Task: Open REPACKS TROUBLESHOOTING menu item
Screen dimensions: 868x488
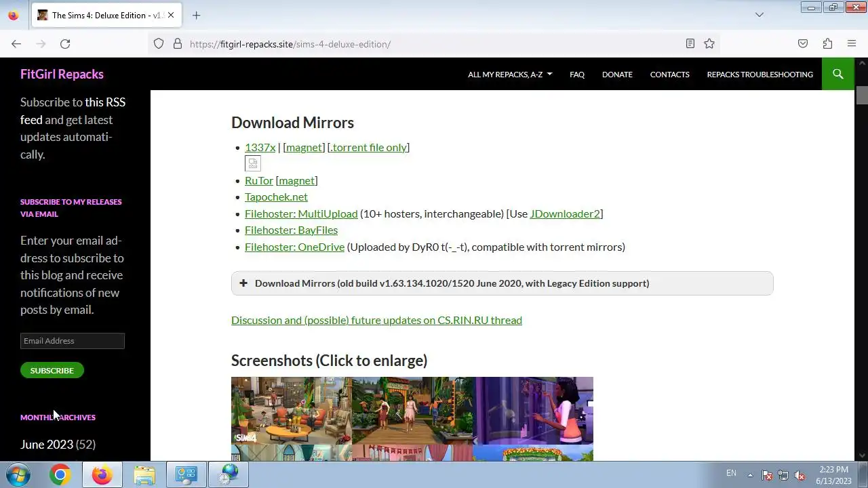Action: [x=759, y=75]
